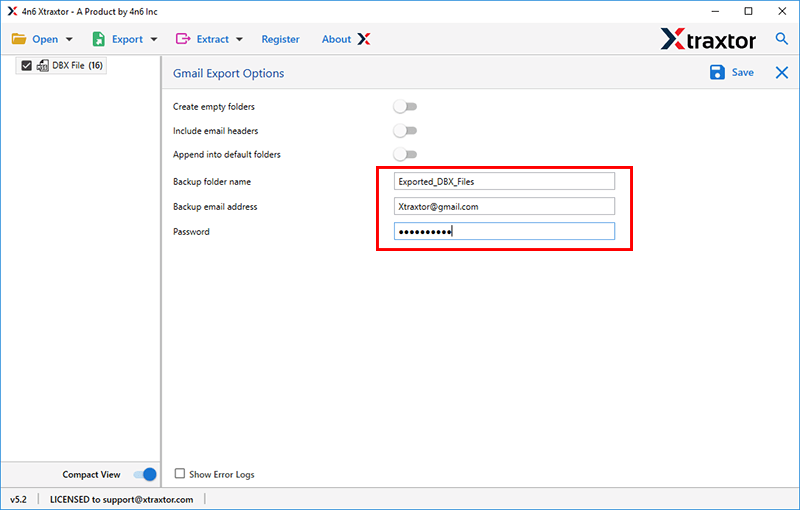800x510 pixels.
Task: Click the Open folder icon
Action: click(x=19, y=39)
